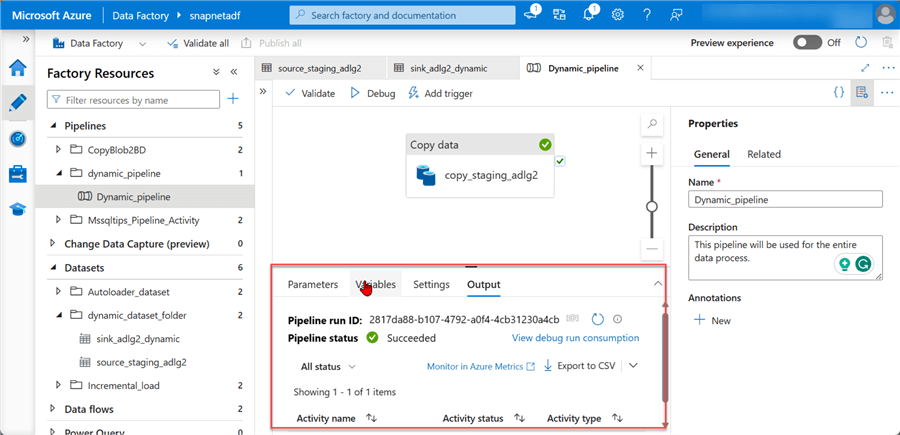Viewport: 900px width, 435px height.
Task: Open Monitor in Azure Metrics link
Action: click(481, 366)
